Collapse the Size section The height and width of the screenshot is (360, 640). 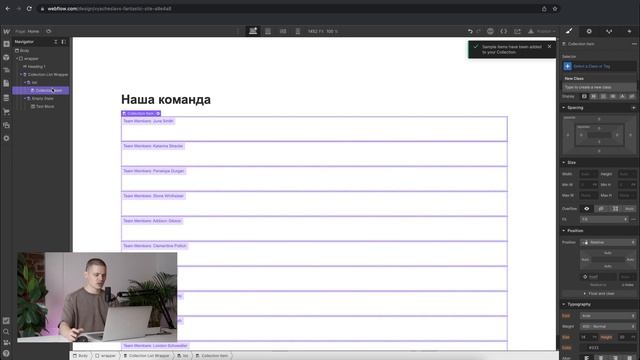click(564, 162)
